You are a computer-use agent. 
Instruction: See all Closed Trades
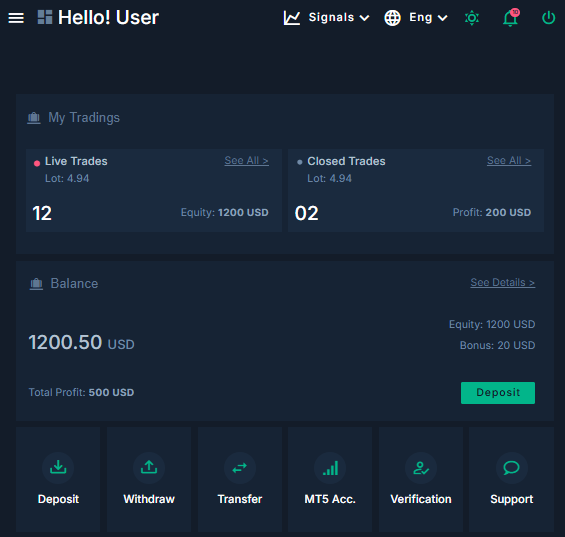(x=509, y=161)
